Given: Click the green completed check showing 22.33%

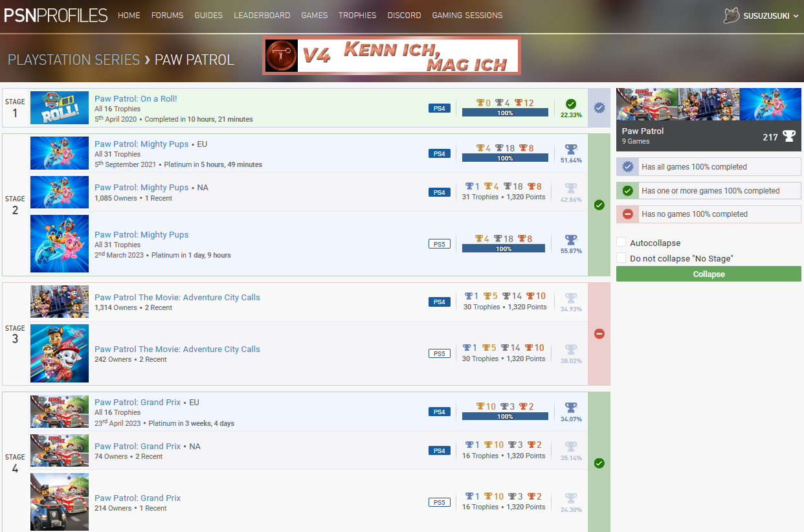Looking at the screenshot, I should (571, 104).
